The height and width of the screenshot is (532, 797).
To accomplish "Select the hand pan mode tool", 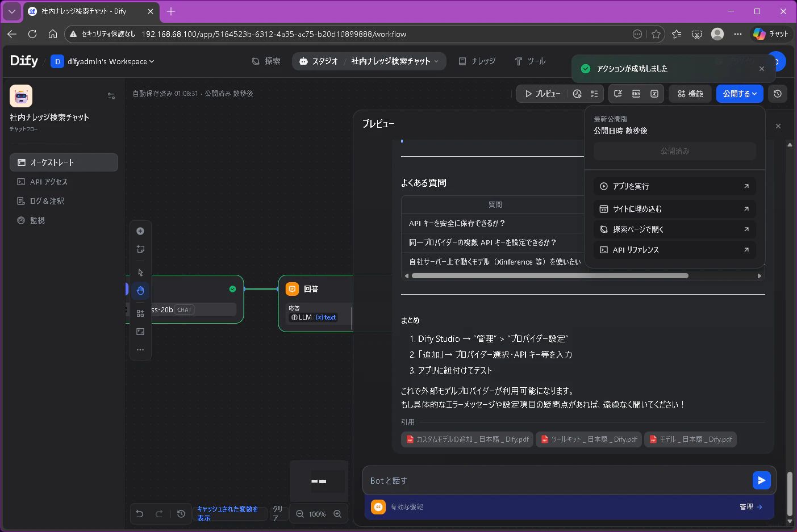I will coord(140,291).
